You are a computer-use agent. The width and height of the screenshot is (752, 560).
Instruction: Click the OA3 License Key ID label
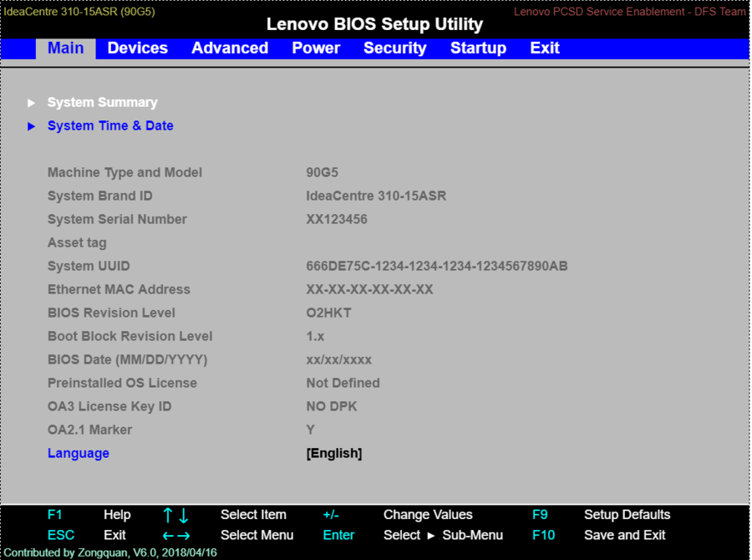point(109,406)
